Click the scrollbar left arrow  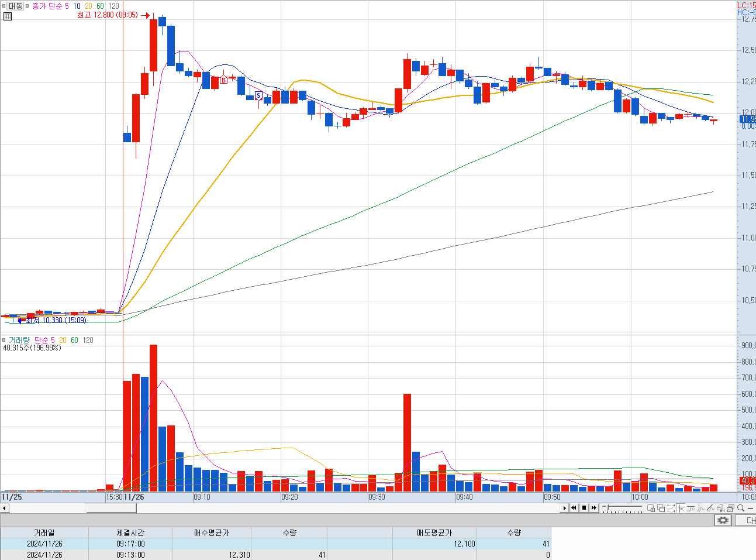[5, 509]
